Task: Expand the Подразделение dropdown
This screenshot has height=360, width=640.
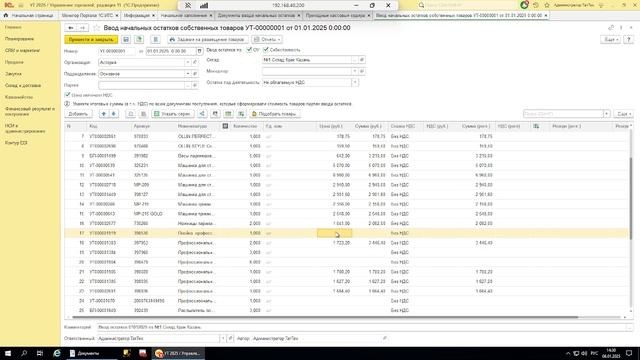Action: click(188, 74)
